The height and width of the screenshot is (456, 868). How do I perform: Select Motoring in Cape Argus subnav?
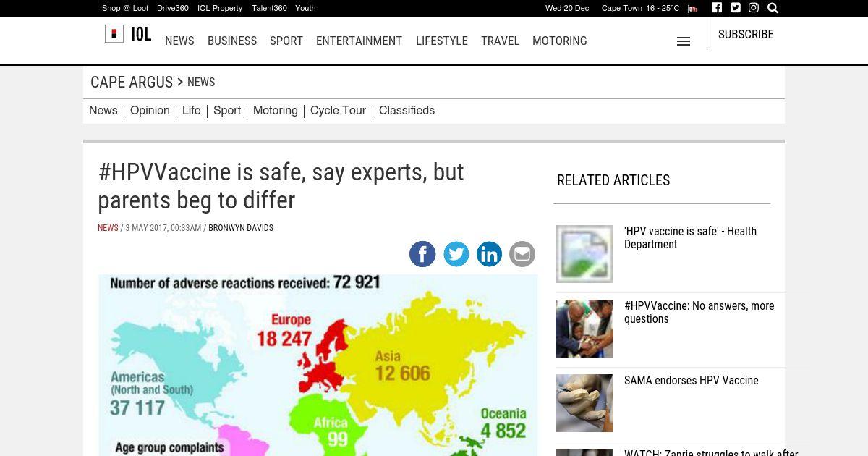pyautogui.click(x=276, y=111)
